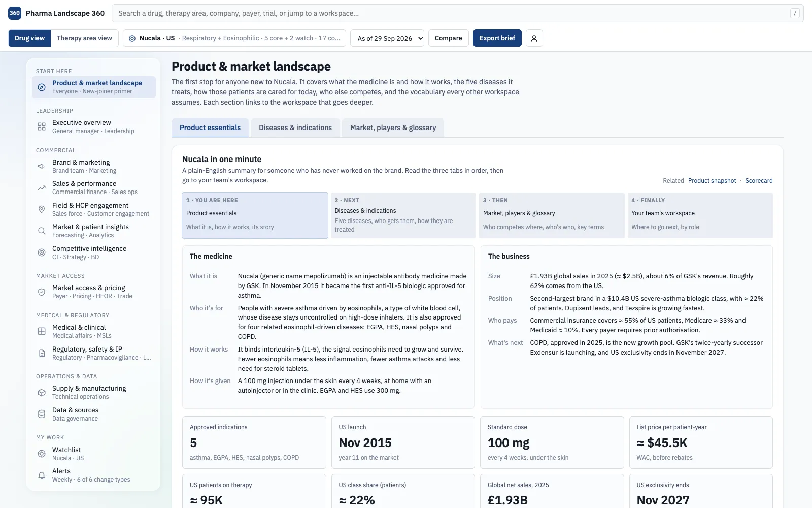Screen dimensions: 812x508
Task: Click the Approved indications card
Action: (x=254, y=442)
